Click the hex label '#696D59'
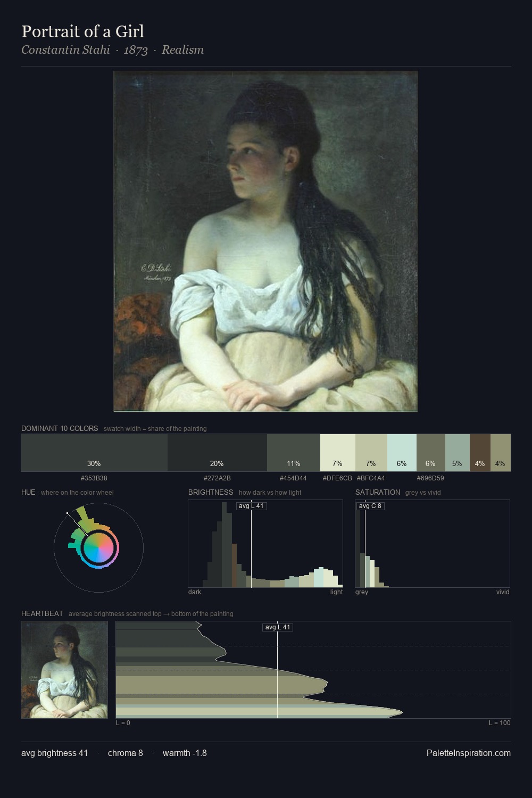Viewport: 532px width, 798px height. pyautogui.click(x=430, y=478)
